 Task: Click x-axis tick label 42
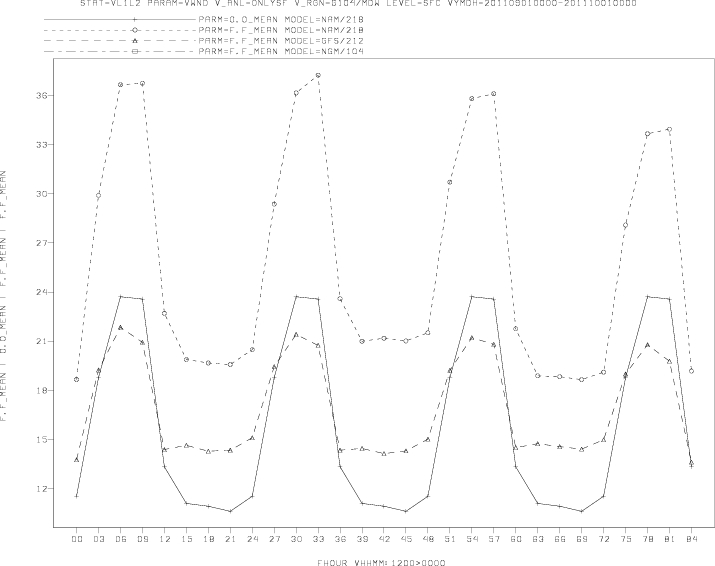[384, 539]
